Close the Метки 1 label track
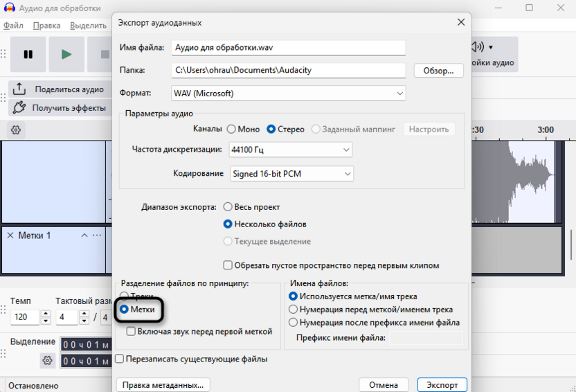This screenshot has height=392, width=576. tap(10, 235)
